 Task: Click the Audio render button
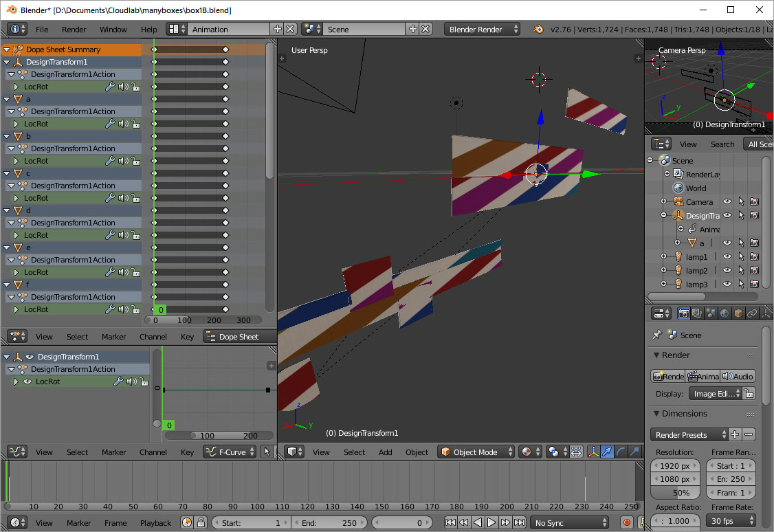point(738,377)
